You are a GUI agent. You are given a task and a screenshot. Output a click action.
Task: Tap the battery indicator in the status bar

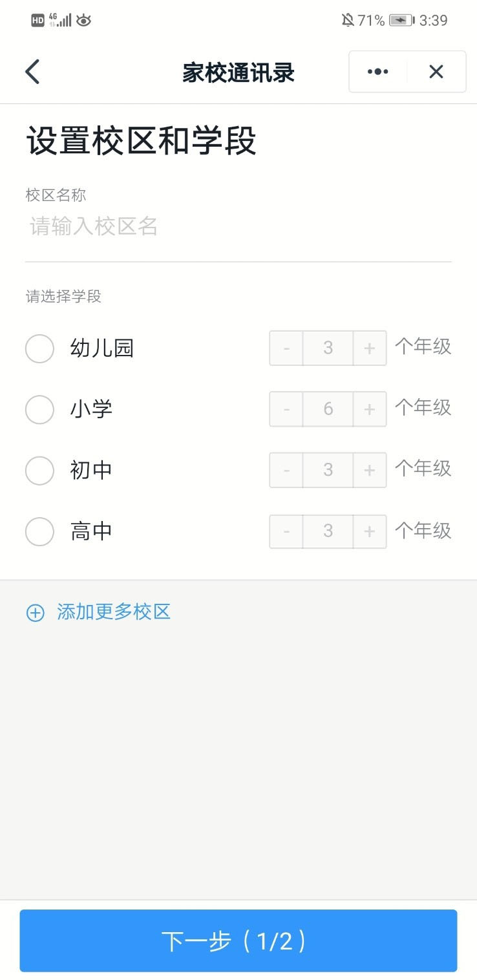[x=401, y=21]
